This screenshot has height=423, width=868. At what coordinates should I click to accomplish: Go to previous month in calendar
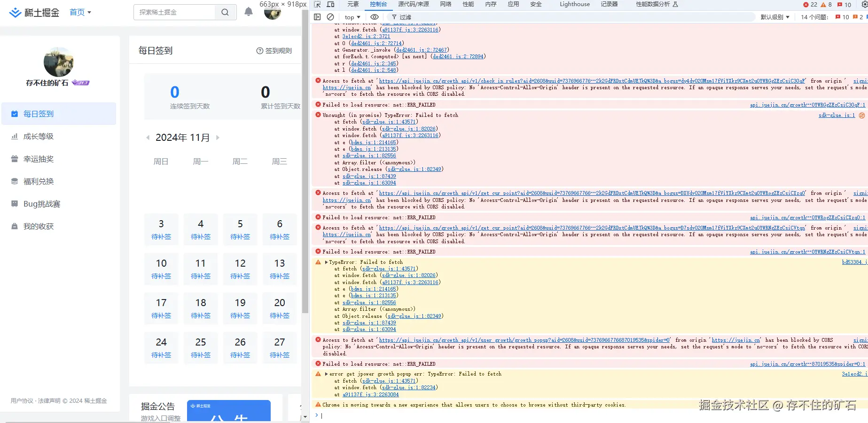[148, 138]
